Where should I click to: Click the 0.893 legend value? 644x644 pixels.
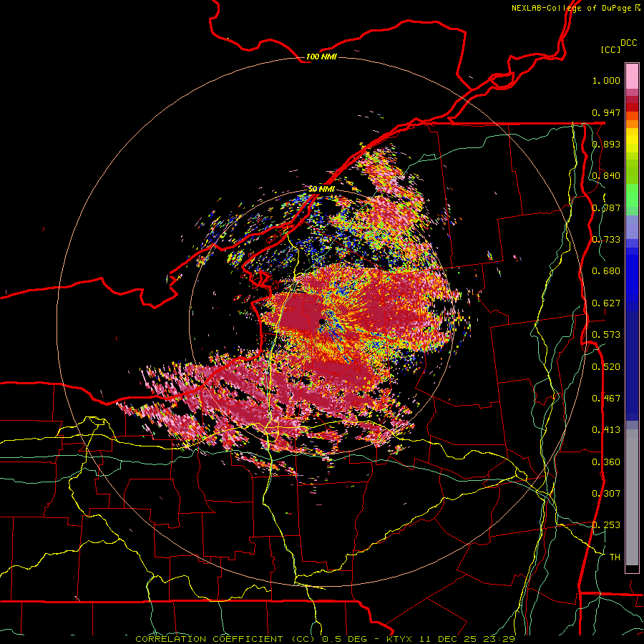(606, 144)
